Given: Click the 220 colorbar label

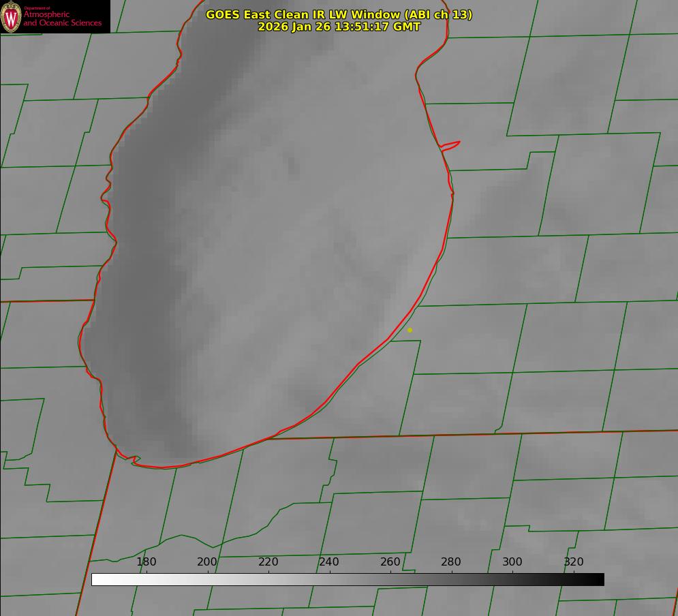Looking at the screenshot, I should tap(268, 561).
